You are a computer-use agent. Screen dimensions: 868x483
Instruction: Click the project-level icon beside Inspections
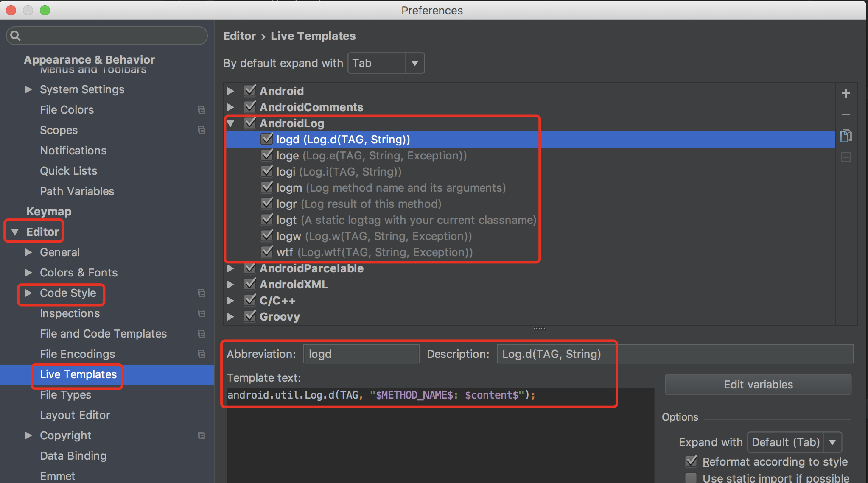coord(202,313)
